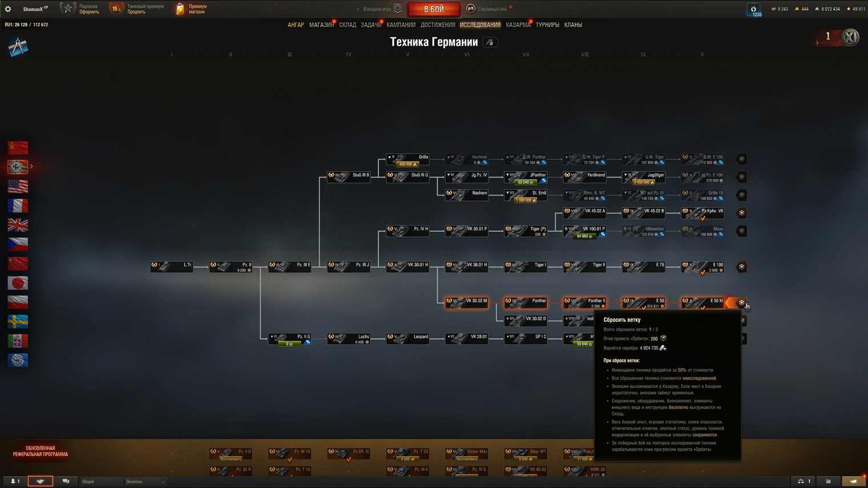Click reset-branch icon next to Grille 15
The width and height of the screenshot is (868, 488).
(x=741, y=195)
